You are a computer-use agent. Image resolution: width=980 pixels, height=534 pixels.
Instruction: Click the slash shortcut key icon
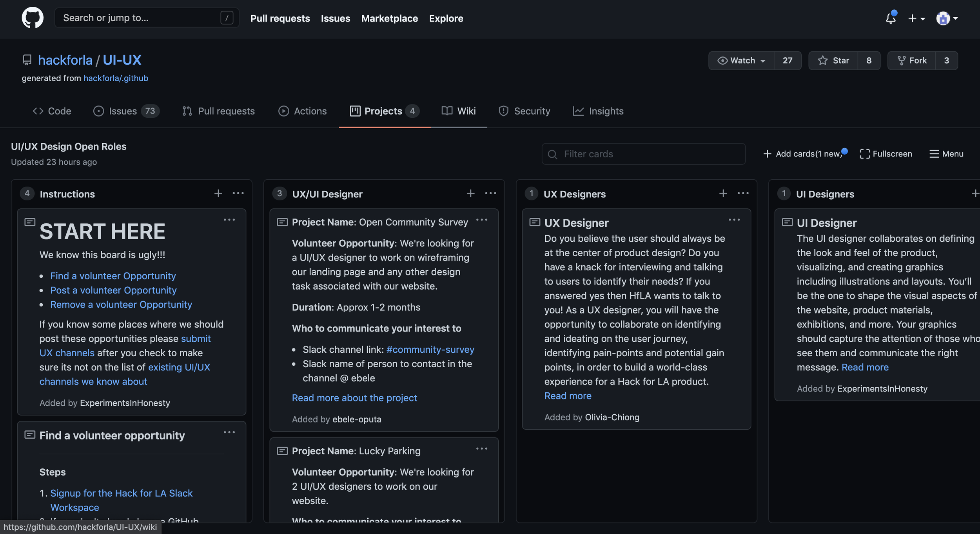227,18
